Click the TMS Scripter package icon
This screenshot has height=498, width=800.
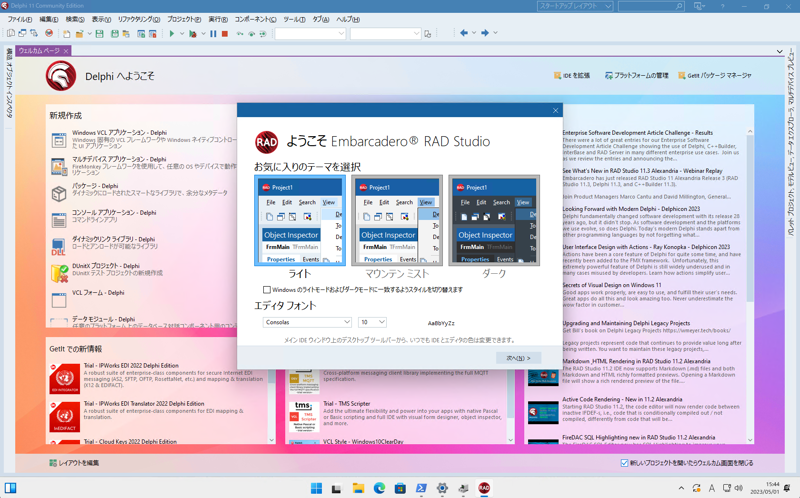pos(304,417)
